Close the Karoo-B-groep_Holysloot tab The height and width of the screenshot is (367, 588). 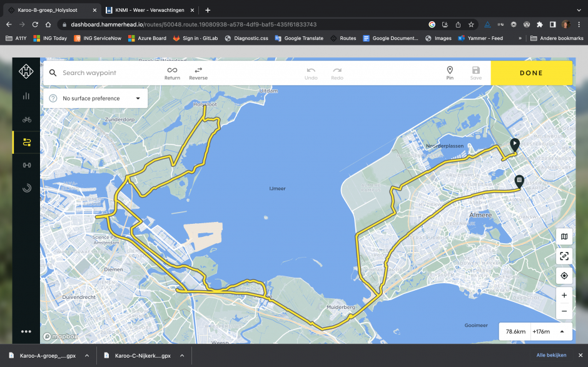click(x=94, y=10)
